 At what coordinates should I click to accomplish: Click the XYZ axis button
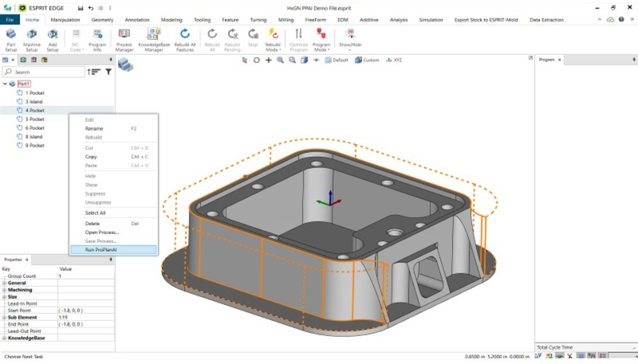click(x=394, y=60)
